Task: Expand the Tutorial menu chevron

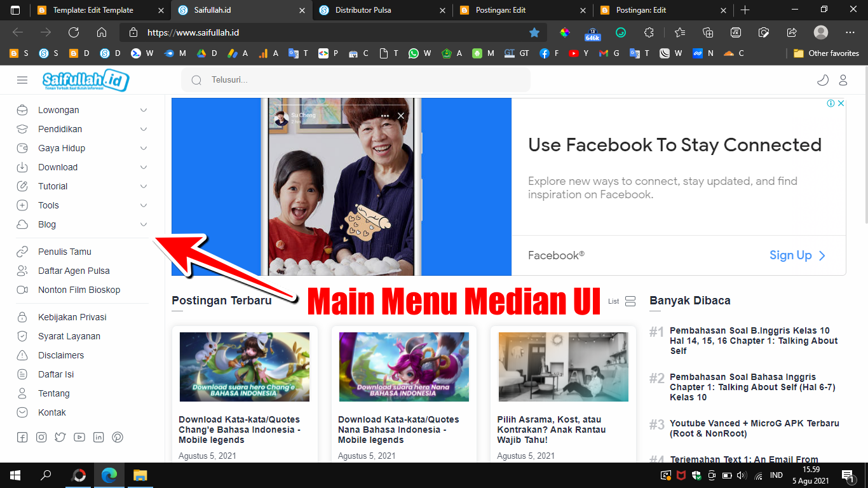Action: tap(144, 186)
